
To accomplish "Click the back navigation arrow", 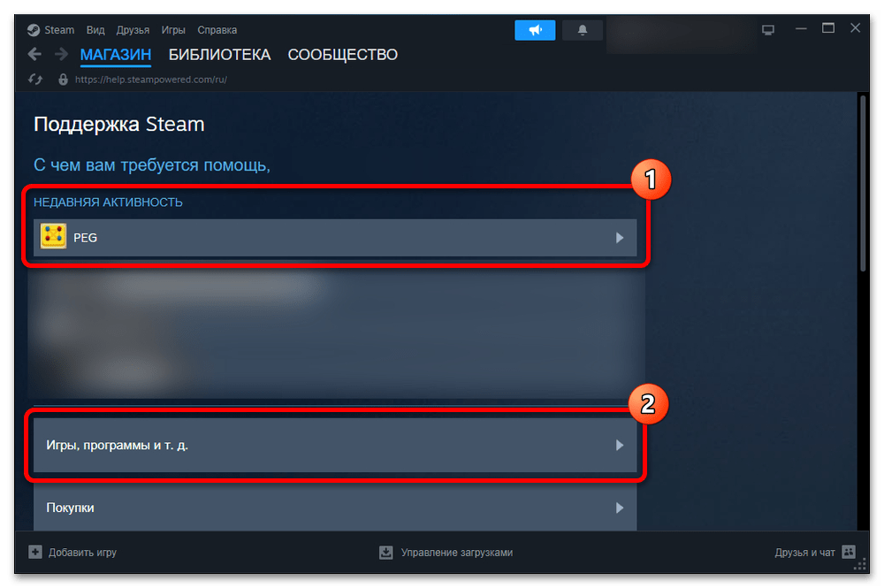I will tap(34, 54).
